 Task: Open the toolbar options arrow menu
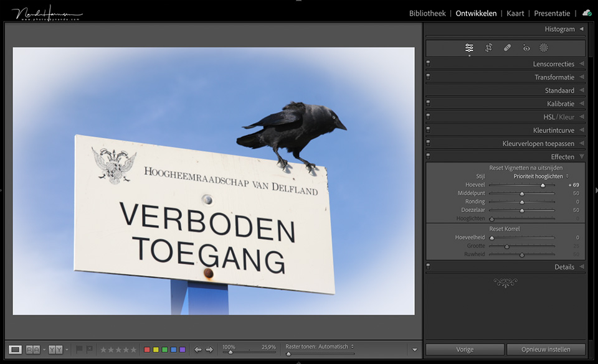click(x=415, y=350)
